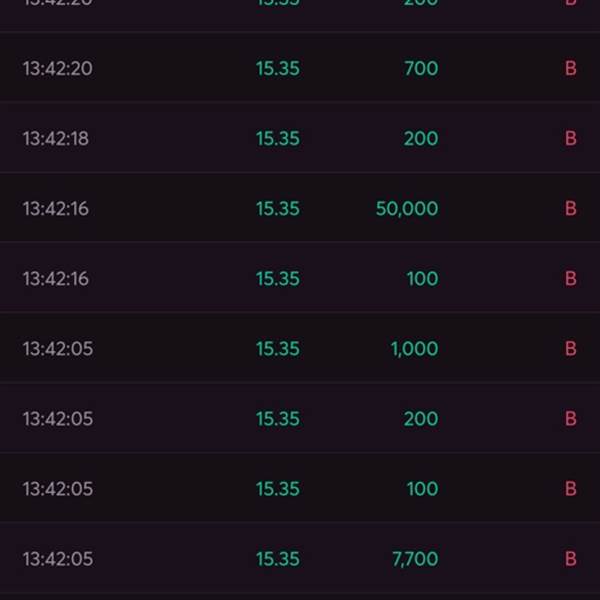The image size is (600, 600).
Task: Click the 100 volume at 13:42:16
Action: (422, 279)
